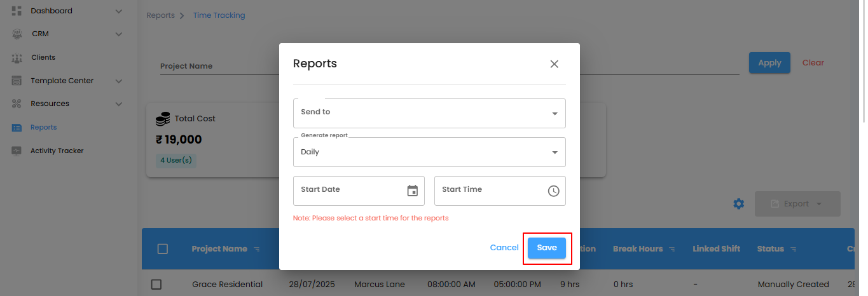868x296 pixels.
Task: Click Cancel in the Reports dialog
Action: 504,248
